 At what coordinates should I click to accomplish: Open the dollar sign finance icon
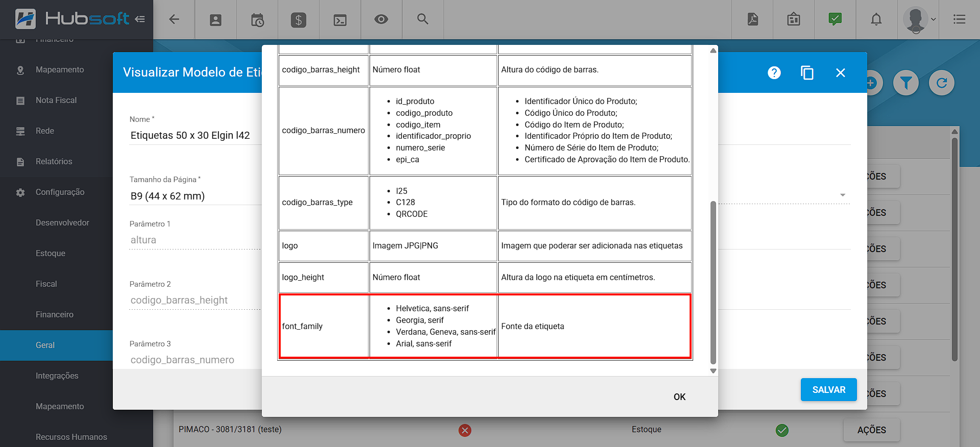point(299,20)
